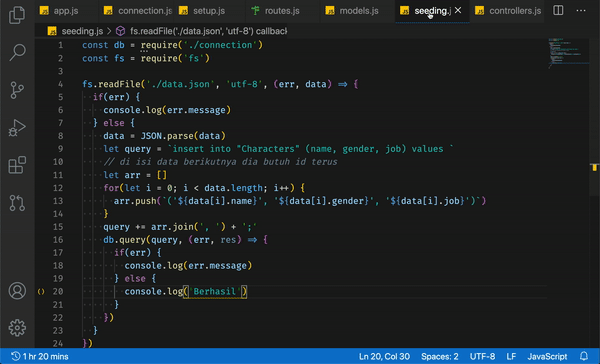
Task: Click line number 12 in the gutter
Action: [x=58, y=188]
